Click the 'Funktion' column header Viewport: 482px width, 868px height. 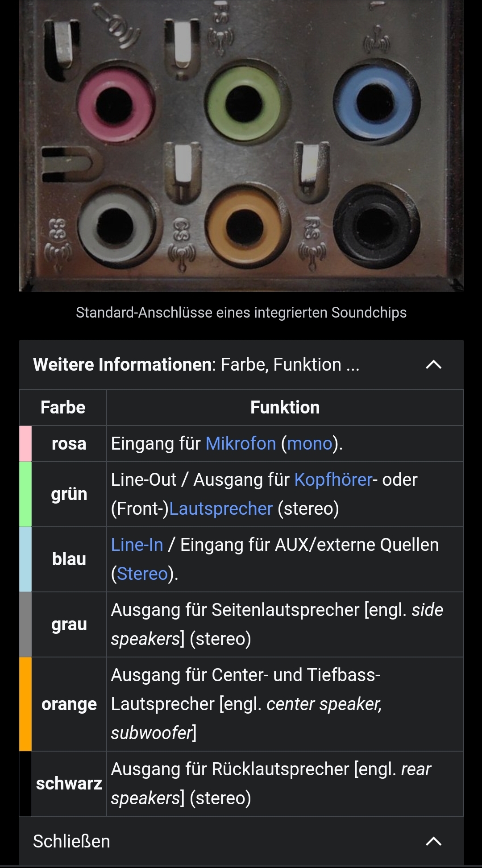285,407
